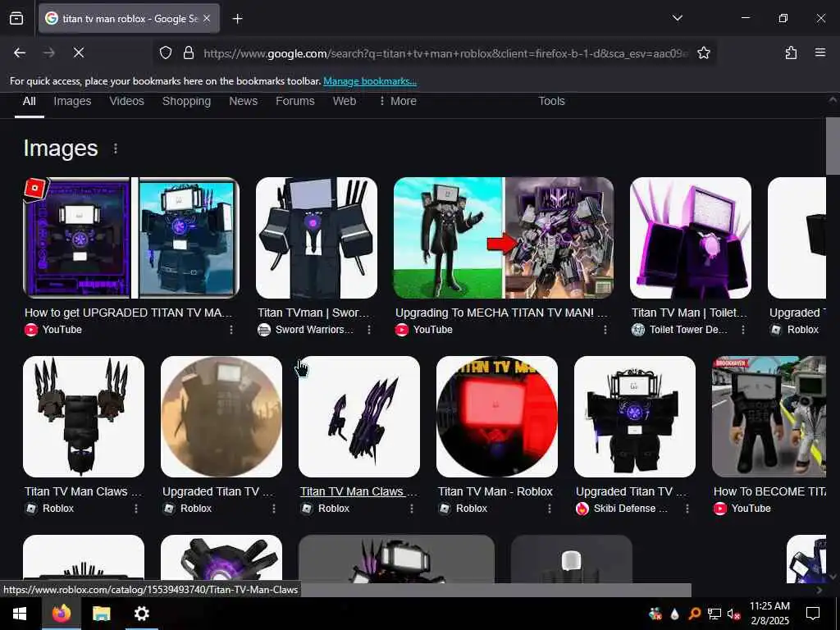This screenshot has width=840, height=630.
Task: Open How To BECOME TITAN YouTube link
Action: (769, 491)
